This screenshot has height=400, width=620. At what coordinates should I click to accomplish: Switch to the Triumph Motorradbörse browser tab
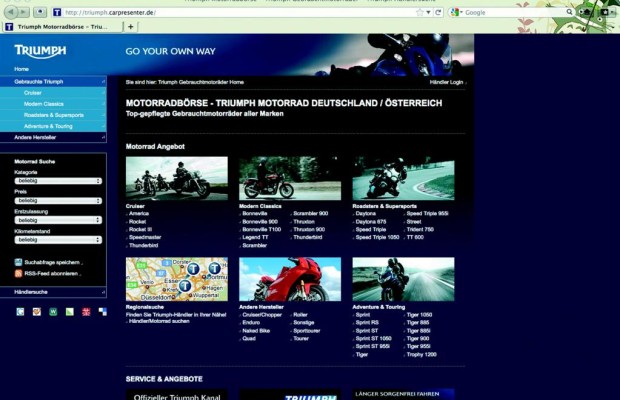(62, 27)
